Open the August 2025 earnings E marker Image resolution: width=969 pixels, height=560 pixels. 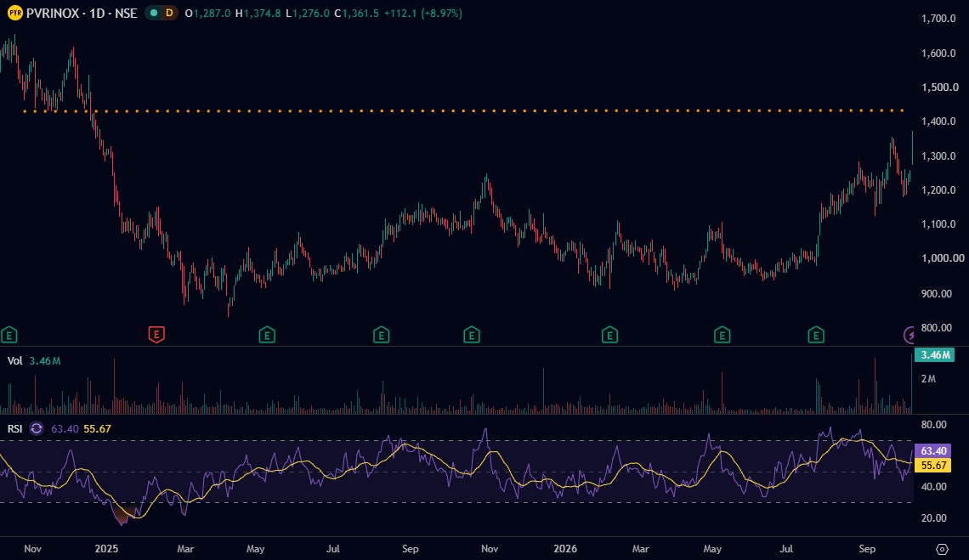(381, 335)
